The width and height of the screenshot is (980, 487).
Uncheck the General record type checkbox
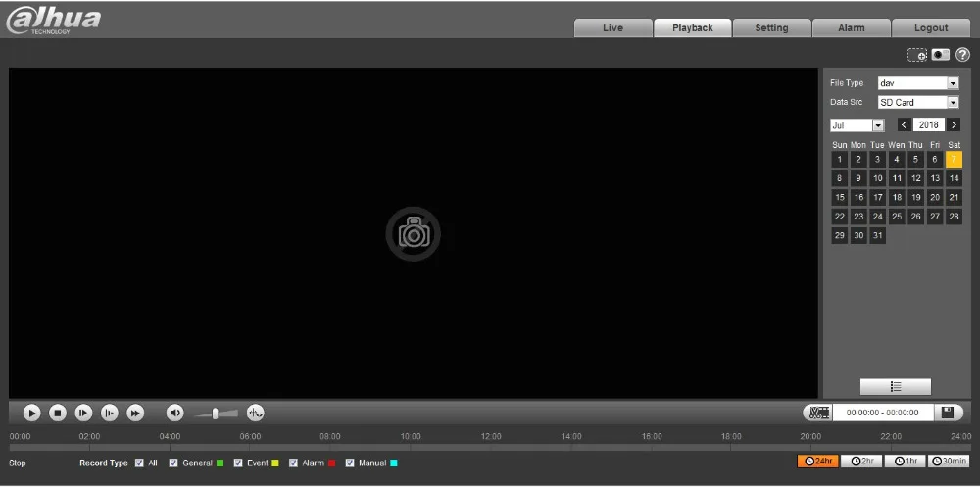point(173,463)
